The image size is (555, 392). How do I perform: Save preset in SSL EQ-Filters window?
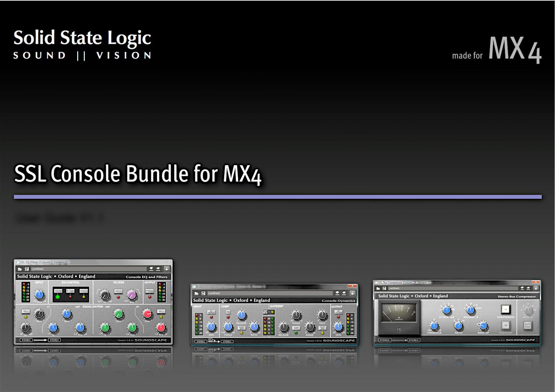(27, 269)
